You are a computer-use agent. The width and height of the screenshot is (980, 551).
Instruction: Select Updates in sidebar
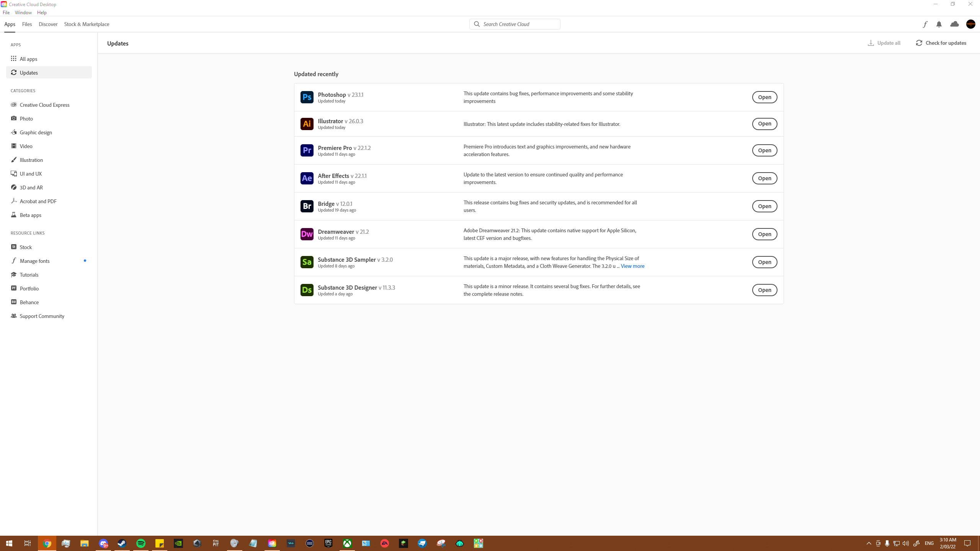tap(49, 72)
